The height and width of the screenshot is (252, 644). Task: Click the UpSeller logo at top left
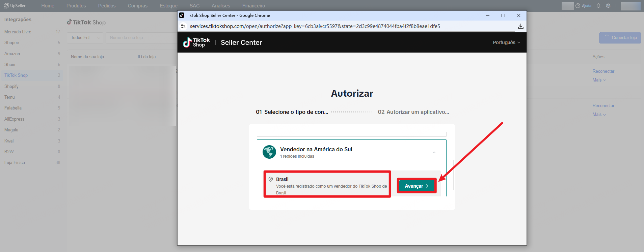15,6
